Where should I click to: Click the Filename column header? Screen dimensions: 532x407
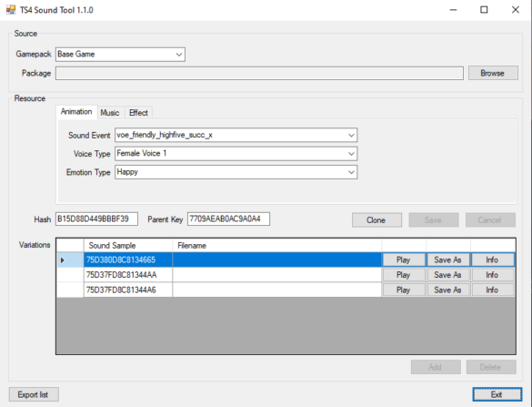(x=276, y=245)
